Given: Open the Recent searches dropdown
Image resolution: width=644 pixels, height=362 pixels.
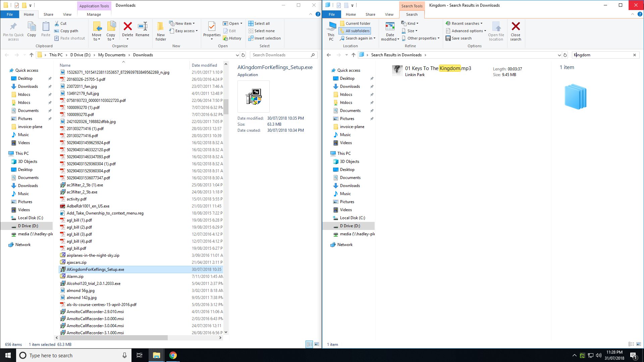Looking at the screenshot, I should pos(464,23).
